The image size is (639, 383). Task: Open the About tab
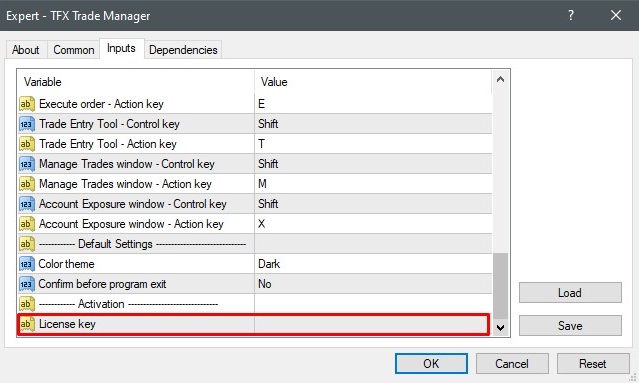coord(26,50)
